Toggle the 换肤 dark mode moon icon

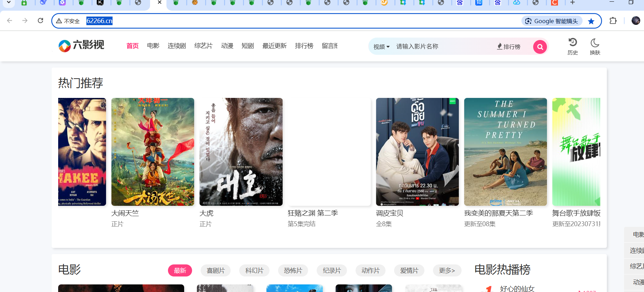point(595,47)
